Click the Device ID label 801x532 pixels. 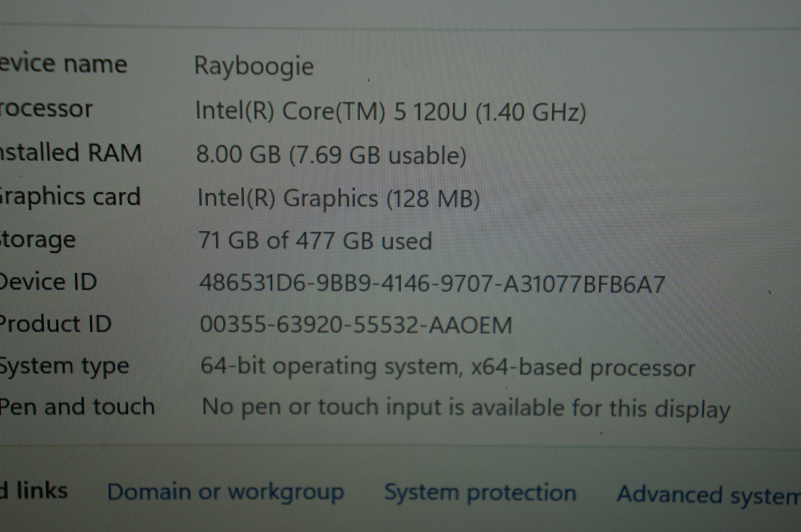tap(48, 282)
